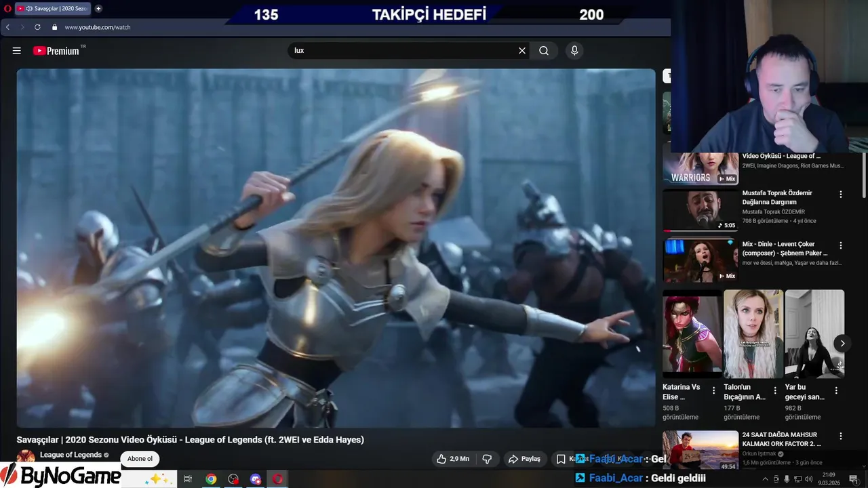
Task: Run search with the magnifier button
Action: (544, 51)
